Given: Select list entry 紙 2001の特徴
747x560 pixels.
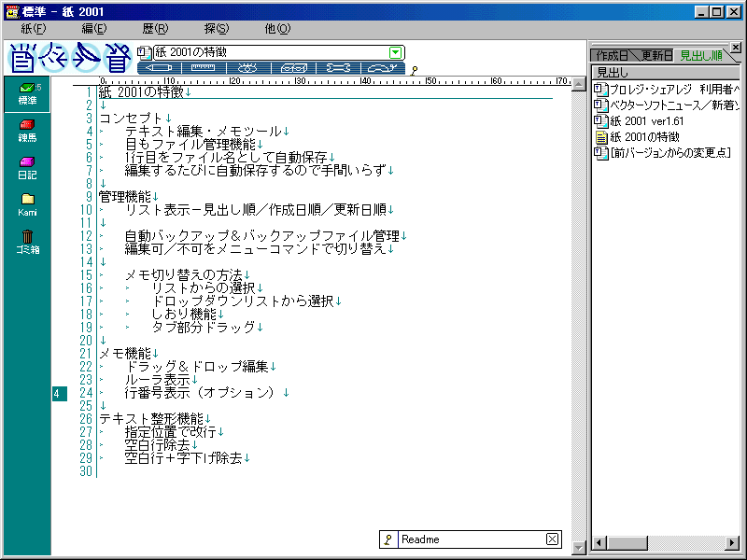Looking at the screenshot, I should click(x=644, y=137).
